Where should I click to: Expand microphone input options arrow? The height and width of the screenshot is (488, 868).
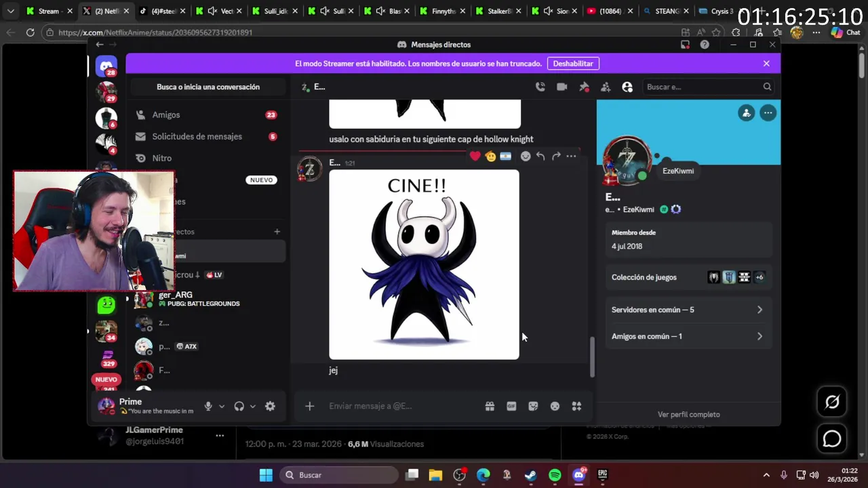coord(222,406)
